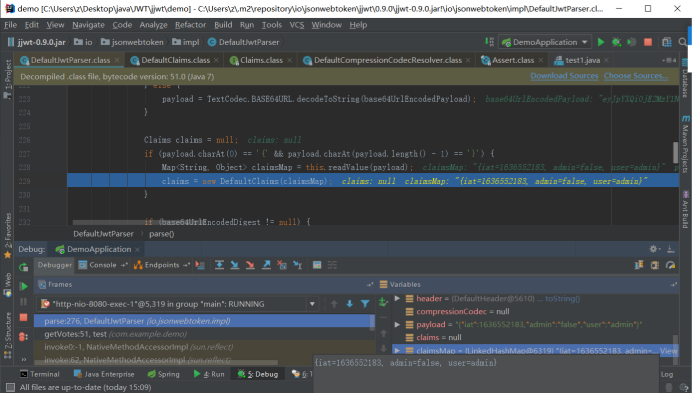This screenshot has height=393, width=692.
Task: Open the File menu
Action: [10, 25]
